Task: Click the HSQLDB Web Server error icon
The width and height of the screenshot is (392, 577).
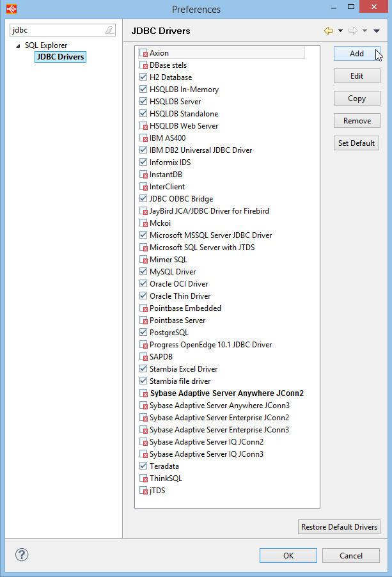Action: [x=143, y=126]
